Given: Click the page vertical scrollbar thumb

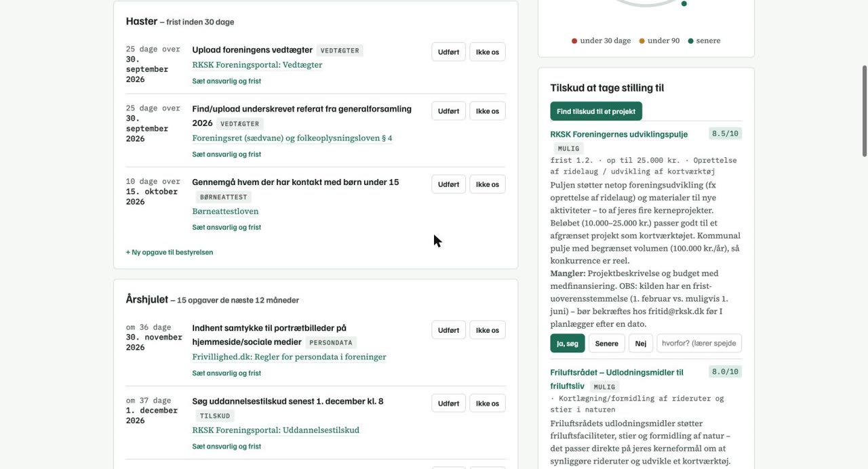Looking at the screenshot, I should coord(865,111).
